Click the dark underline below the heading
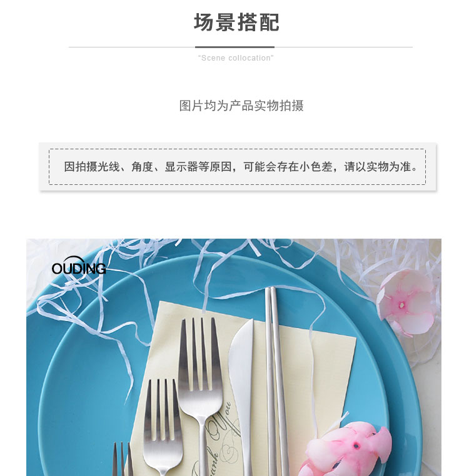This screenshot has width=469, height=476. click(234, 47)
